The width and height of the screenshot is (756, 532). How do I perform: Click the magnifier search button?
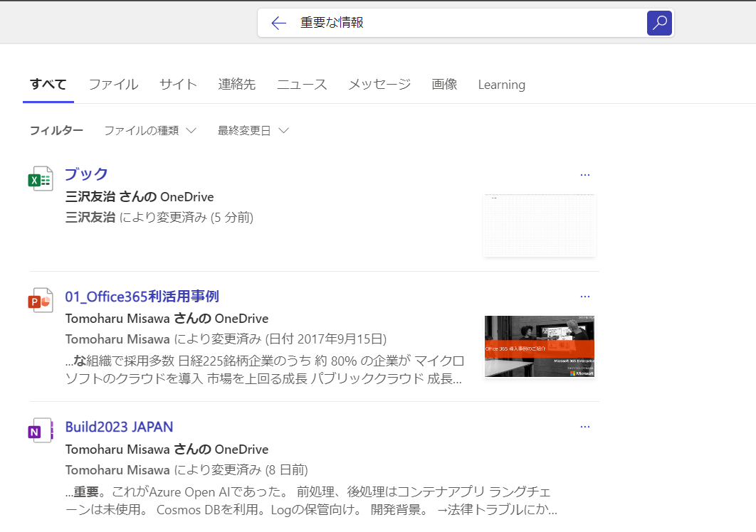[659, 23]
